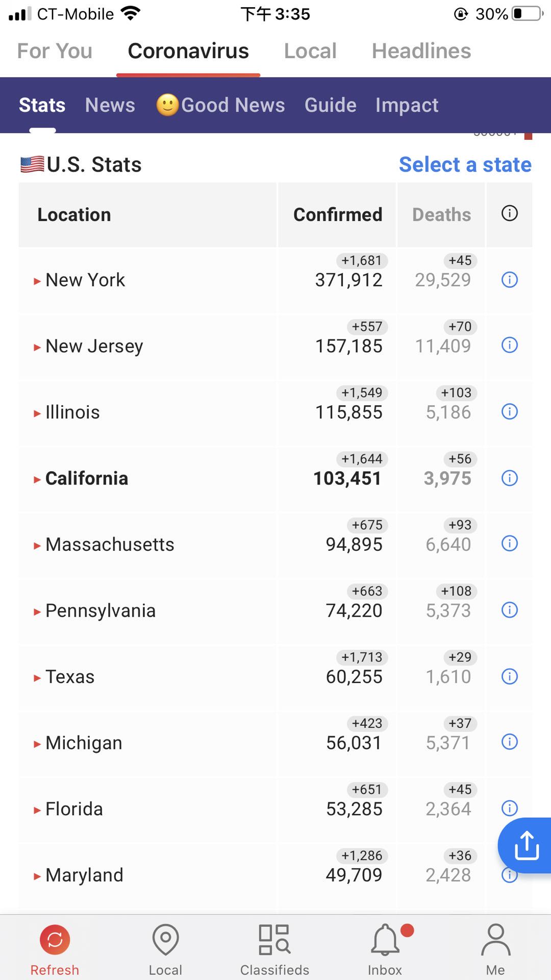Expand the Illinois row triangle
The image size is (551, 980).
[37, 413]
